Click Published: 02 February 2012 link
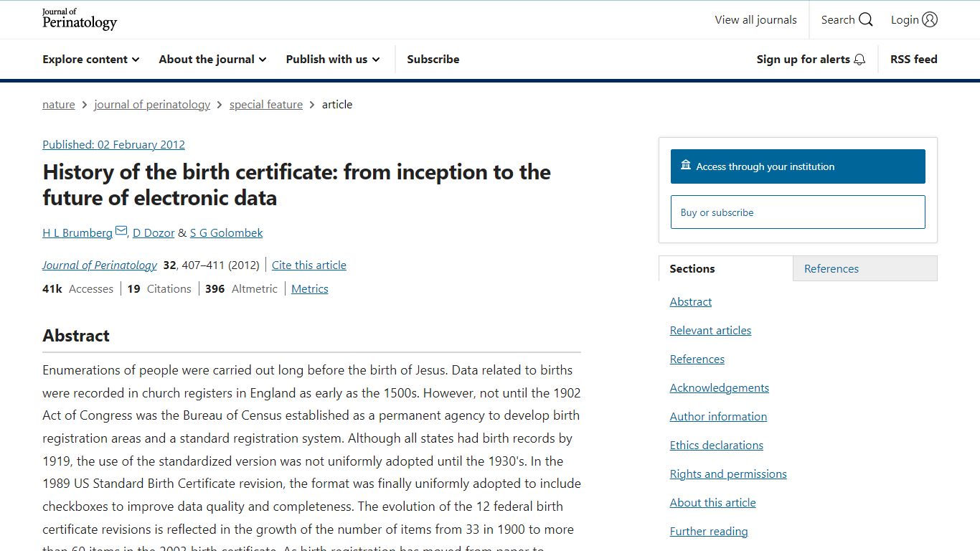 tap(113, 145)
